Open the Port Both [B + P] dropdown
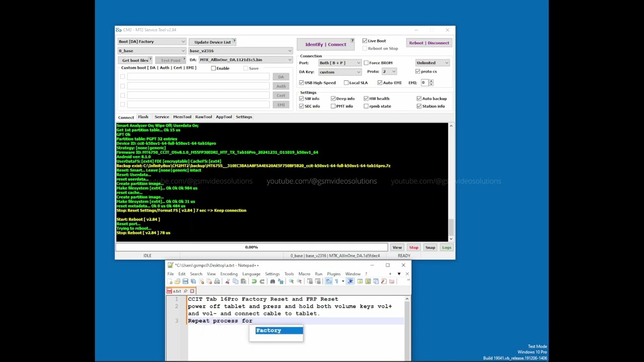Image resolution: width=644 pixels, height=362 pixels. click(340, 63)
